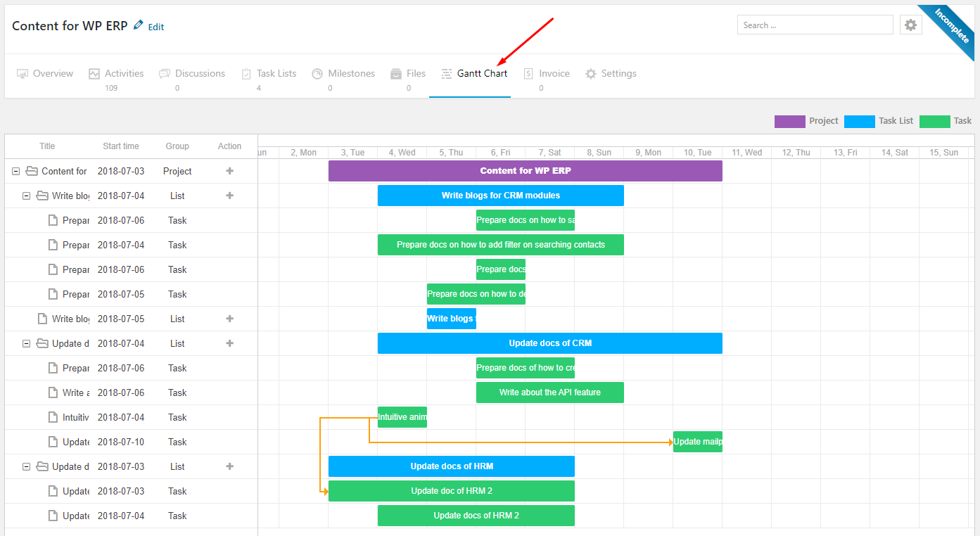The width and height of the screenshot is (980, 536).
Task: Click the Intuitiv task row title
Action: click(76, 417)
